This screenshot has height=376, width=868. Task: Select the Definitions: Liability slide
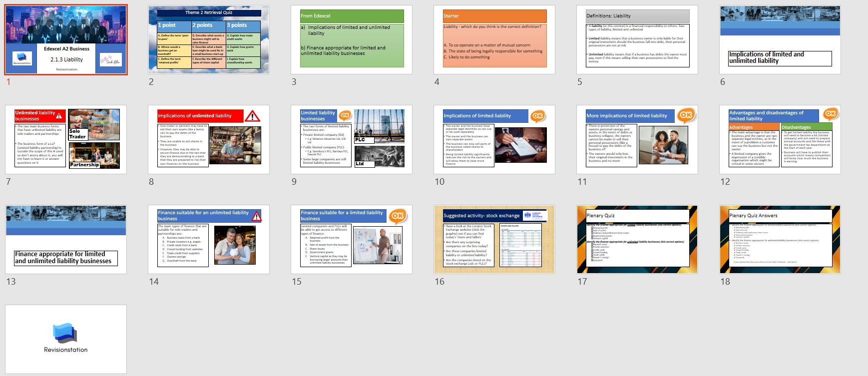click(x=637, y=40)
